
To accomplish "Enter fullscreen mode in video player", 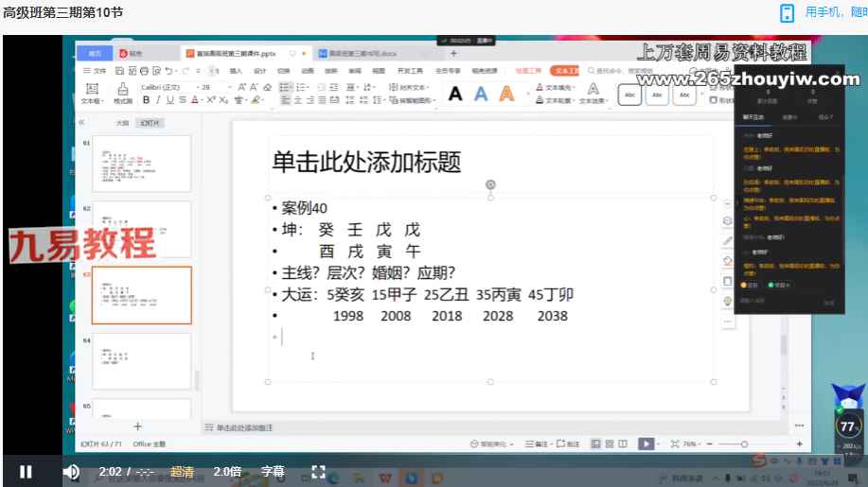I will 318,471.
